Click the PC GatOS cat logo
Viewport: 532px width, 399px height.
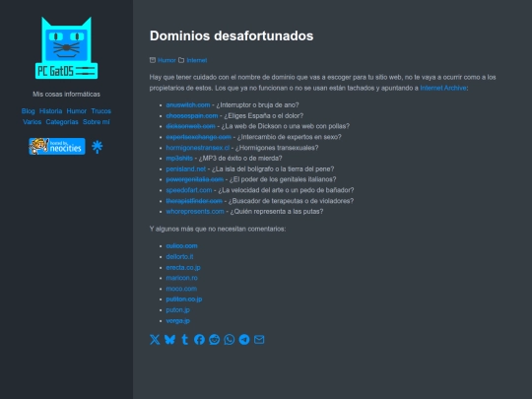tap(67, 48)
